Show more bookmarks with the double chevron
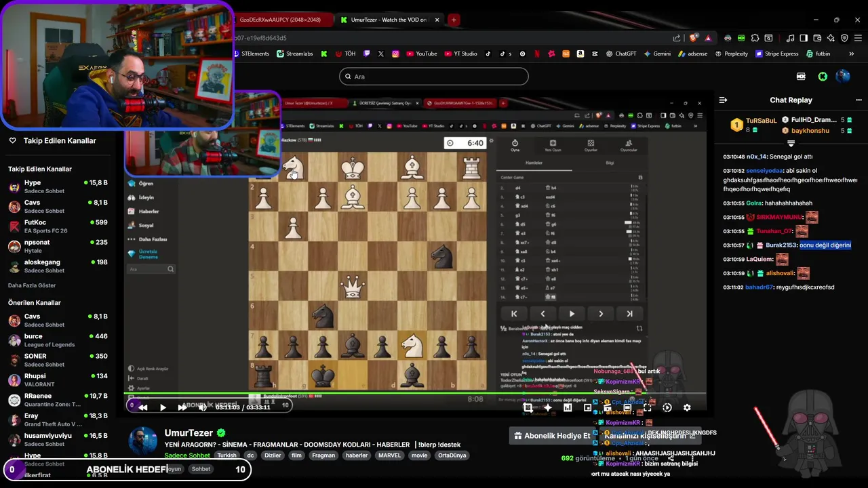The height and width of the screenshot is (488, 868). (851, 54)
